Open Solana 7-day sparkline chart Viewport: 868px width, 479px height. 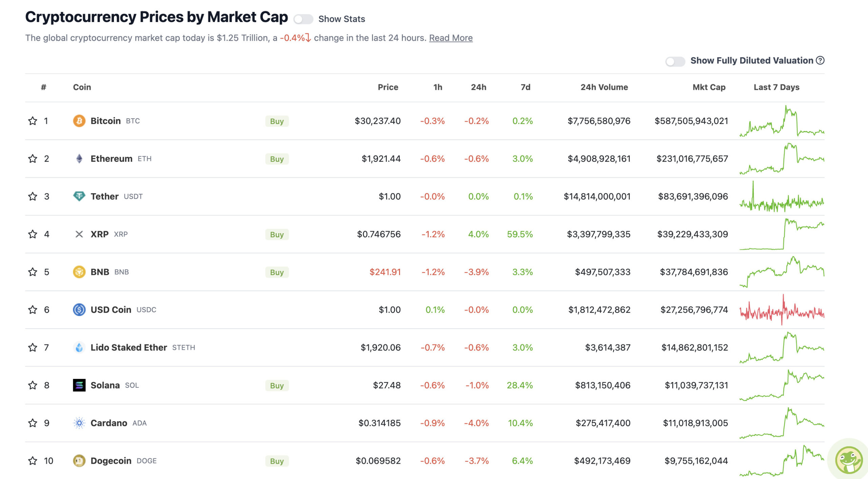(x=782, y=385)
